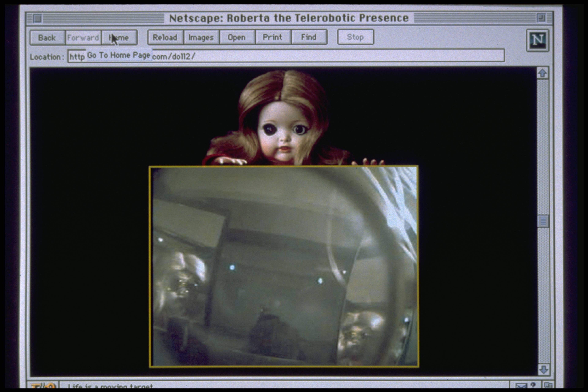Click the window close box in title bar
Screen dimensions: 588x392
[37, 19]
